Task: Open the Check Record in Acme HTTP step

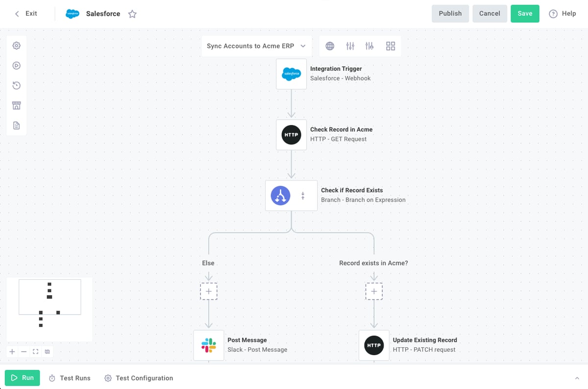Action: click(x=291, y=135)
